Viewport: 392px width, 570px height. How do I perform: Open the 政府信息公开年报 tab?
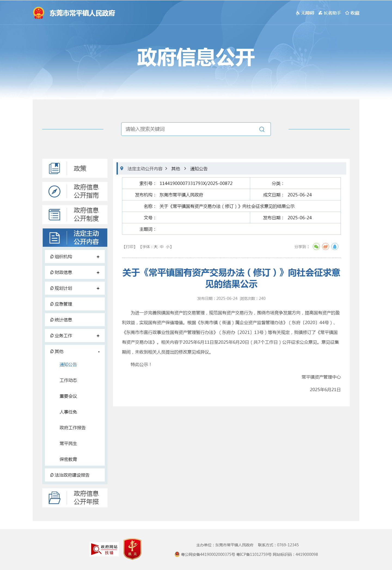coord(75,498)
